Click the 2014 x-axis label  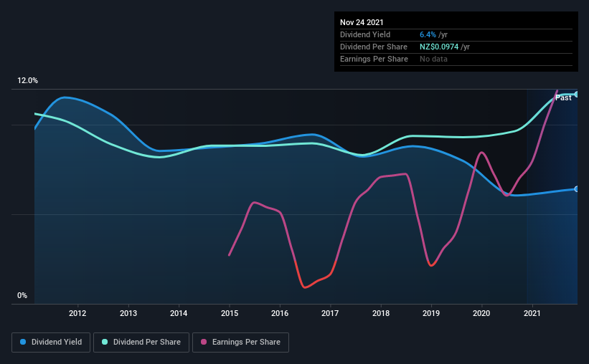coord(179,313)
